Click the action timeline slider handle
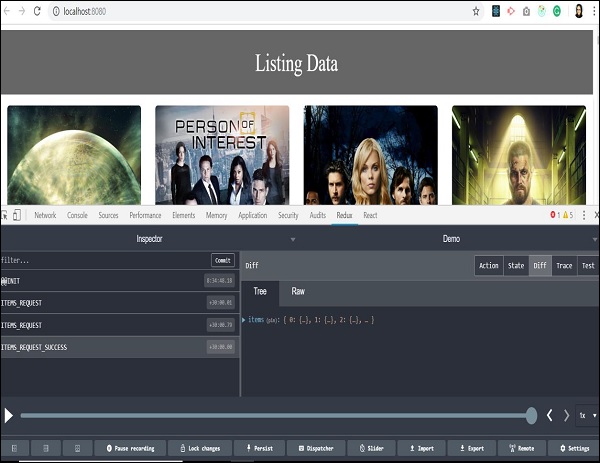The height and width of the screenshot is (463, 600). 532,415
